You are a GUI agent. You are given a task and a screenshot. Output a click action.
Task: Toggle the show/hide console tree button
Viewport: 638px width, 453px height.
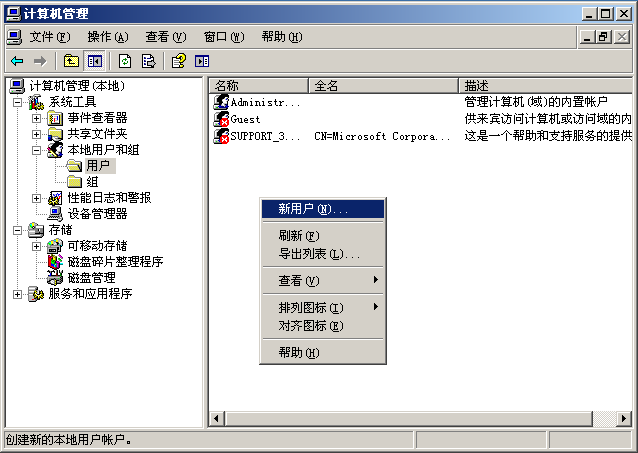(94, 61)
